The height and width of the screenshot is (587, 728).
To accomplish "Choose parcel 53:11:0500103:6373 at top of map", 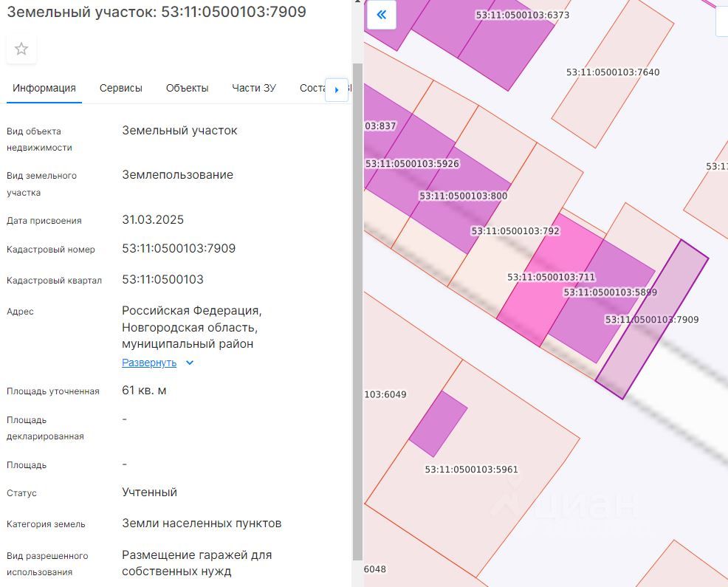I will click(509, 44).
